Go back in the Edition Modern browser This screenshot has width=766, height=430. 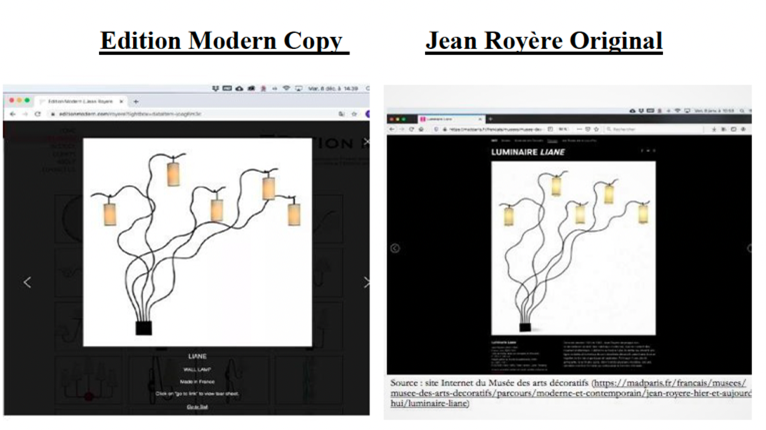(x=13, y=114)
